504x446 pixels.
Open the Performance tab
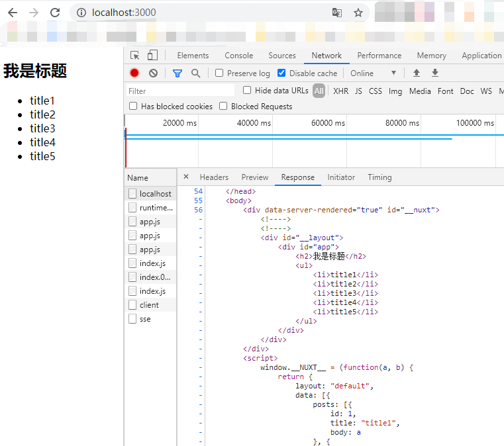point(379,56)
